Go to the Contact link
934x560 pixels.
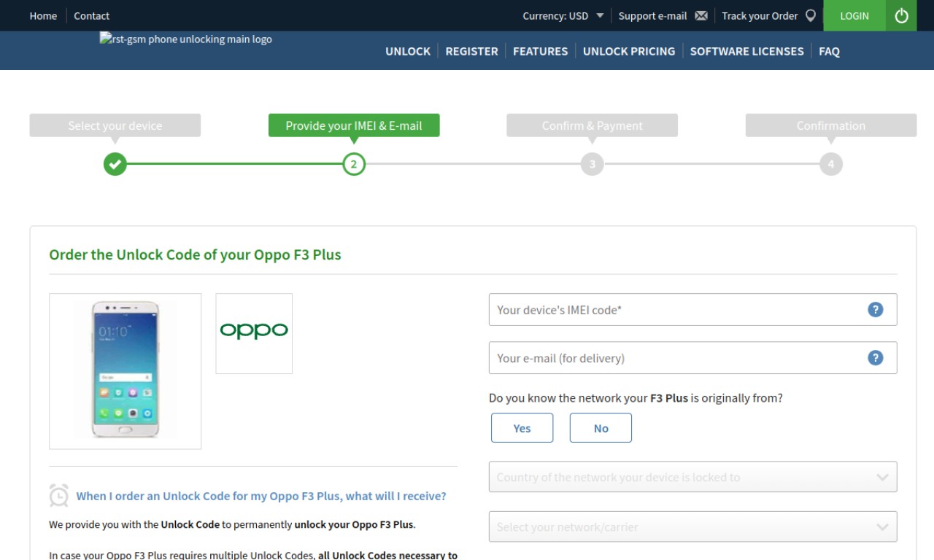pyautogui.click(x=91, y=15)
